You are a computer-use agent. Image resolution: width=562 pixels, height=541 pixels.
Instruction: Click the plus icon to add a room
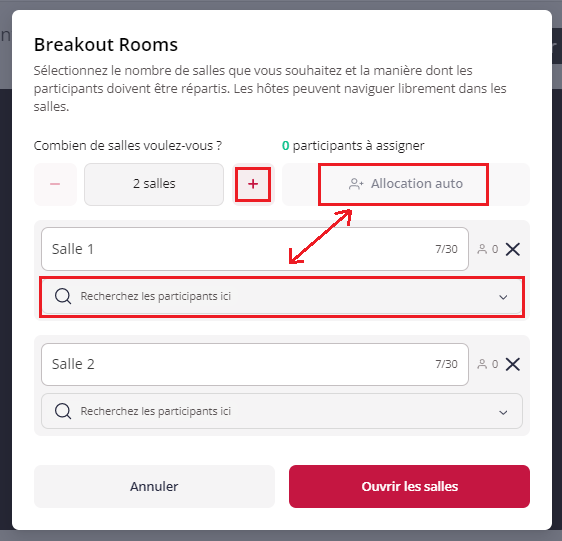pos(253,184)
